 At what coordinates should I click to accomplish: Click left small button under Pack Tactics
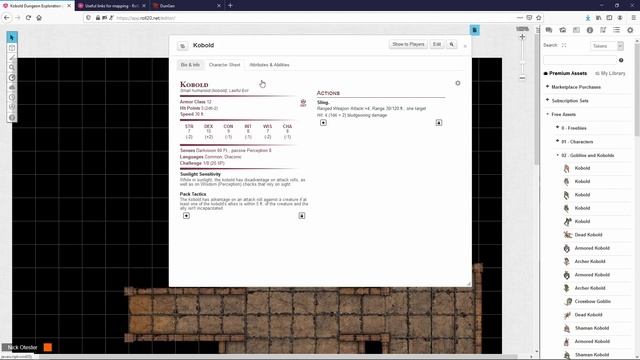[187, 216]
